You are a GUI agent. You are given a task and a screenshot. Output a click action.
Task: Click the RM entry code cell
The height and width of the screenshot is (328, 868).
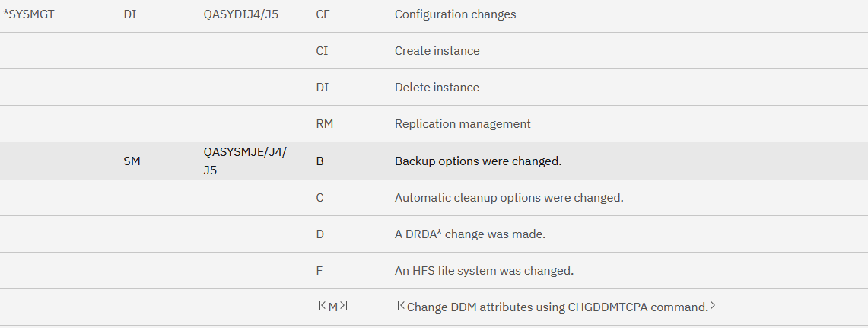click(324, 124)
